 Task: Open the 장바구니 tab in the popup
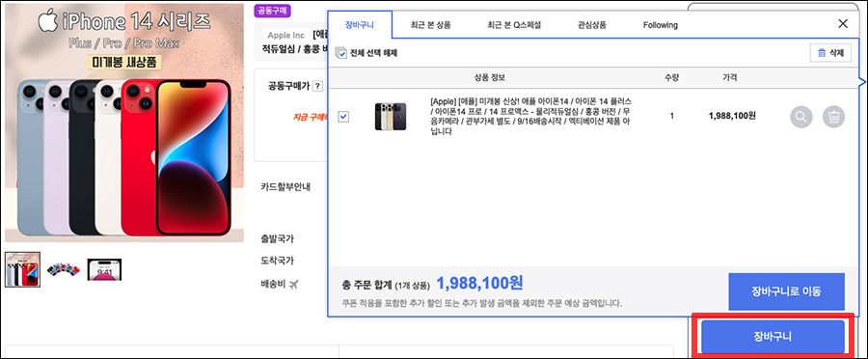pyautogui.click(x=360, y=25)
